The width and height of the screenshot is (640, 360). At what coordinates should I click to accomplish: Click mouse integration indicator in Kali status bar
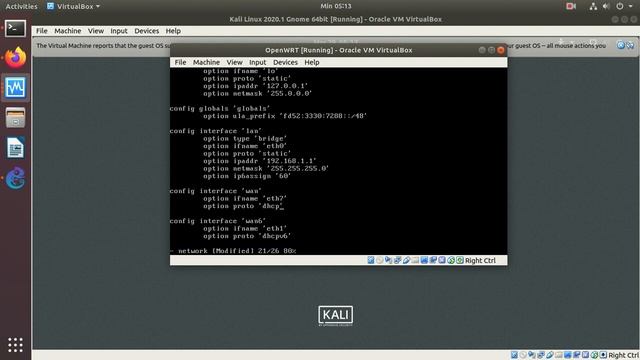(595, 355)
